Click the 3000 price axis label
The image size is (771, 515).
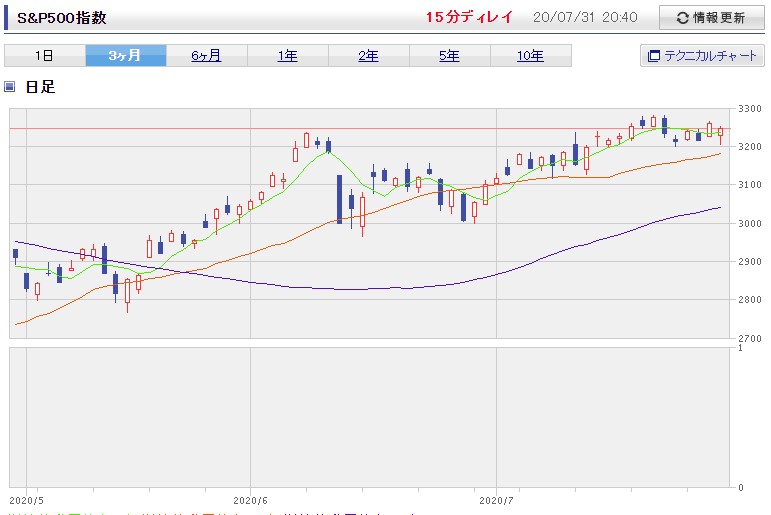coord(750,223)
